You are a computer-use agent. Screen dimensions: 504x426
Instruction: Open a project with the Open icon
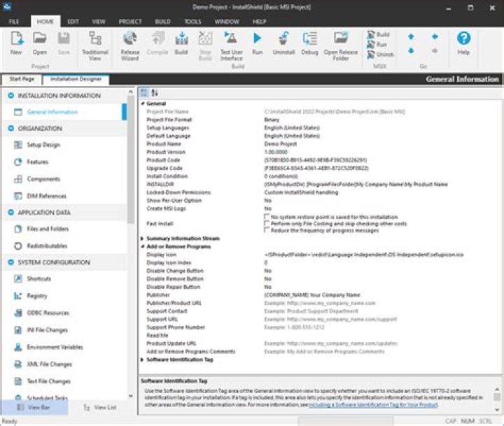click(x=39, y=38)
